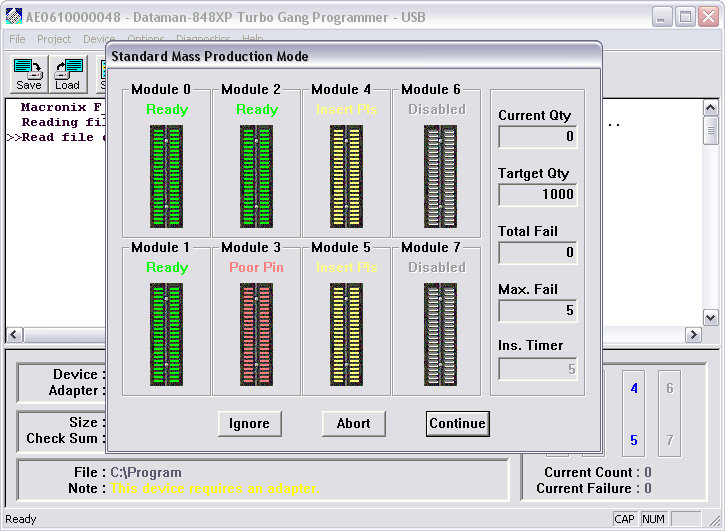
Task: Click Module 4 Insert Pls status text
Action: [x=347, y=109]
